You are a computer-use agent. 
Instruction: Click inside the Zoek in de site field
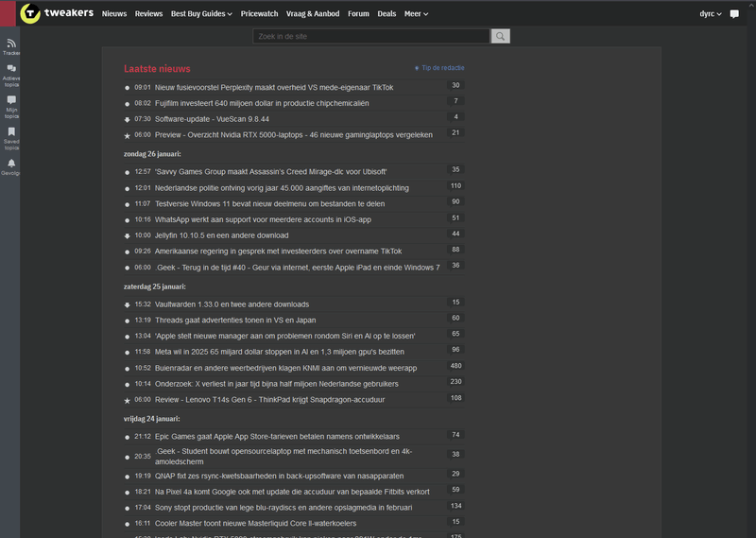tap(371, 36)
